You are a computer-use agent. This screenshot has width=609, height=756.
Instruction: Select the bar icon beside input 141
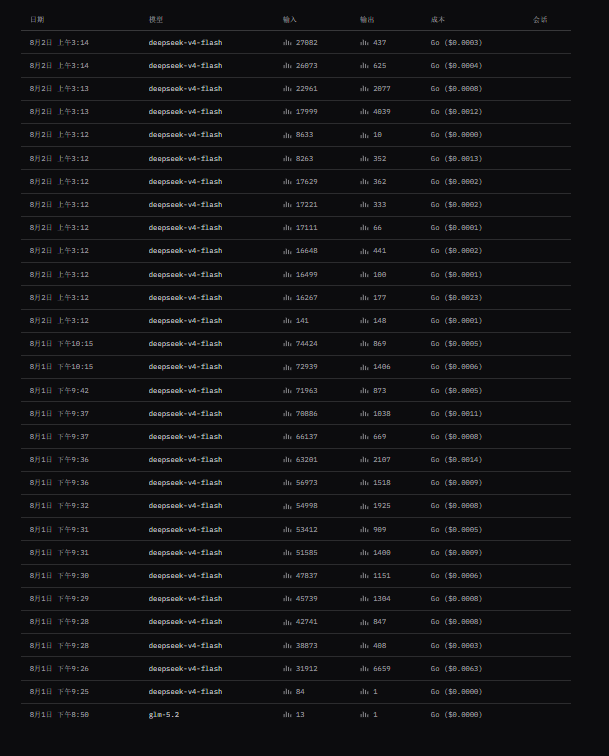(287, 321)
